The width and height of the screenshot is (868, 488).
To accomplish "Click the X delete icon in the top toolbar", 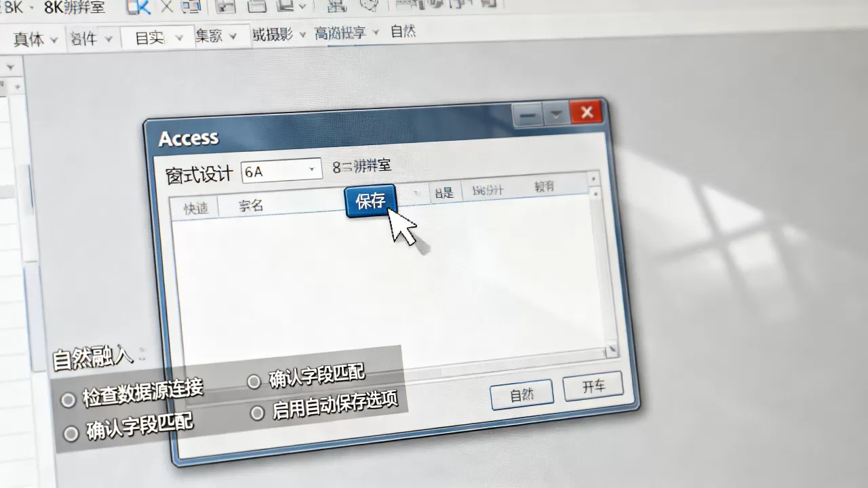I will (x=166, y=7).
